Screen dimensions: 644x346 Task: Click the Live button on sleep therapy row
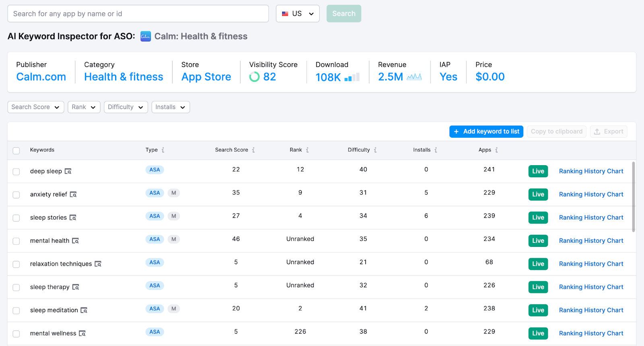click(x=538, y=287)
